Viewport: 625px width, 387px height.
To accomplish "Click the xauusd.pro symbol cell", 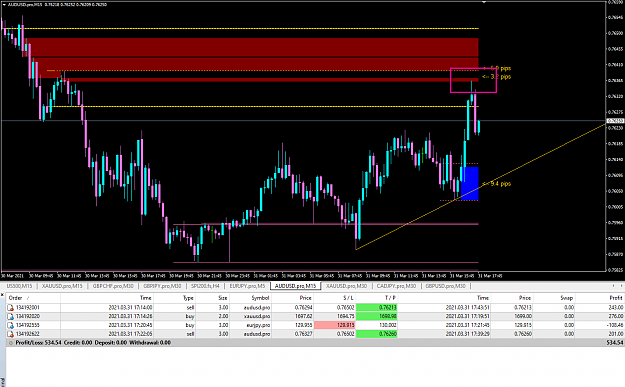I will (x=257, y=316).
